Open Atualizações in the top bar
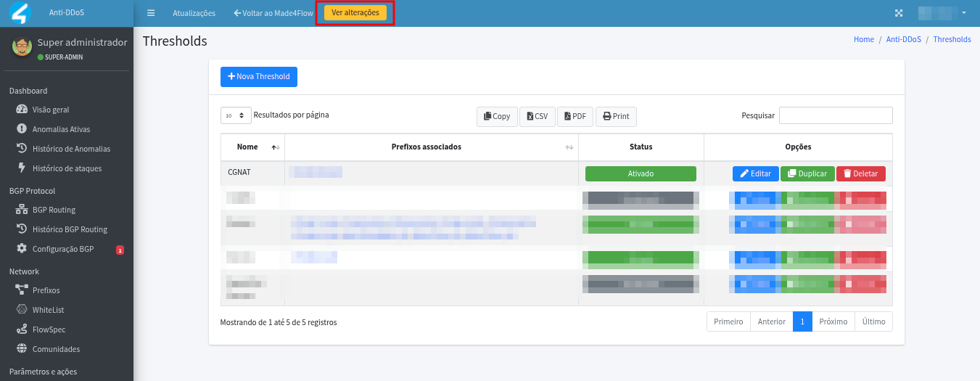 coord(194,13)
